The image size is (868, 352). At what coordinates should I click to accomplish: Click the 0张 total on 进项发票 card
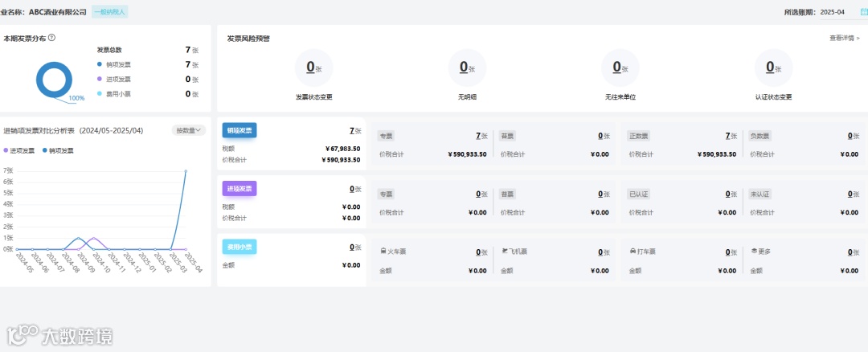tap(355, 189)
